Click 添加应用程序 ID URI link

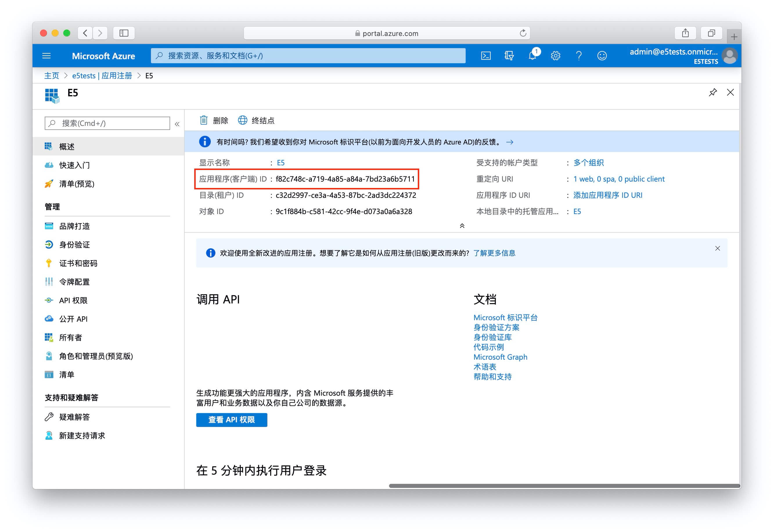608,195
